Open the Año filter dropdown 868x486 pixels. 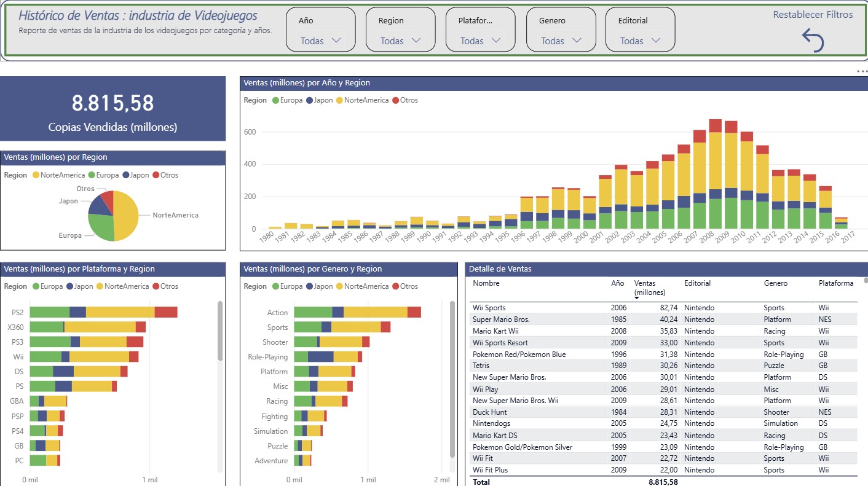(x=320, y=41)
